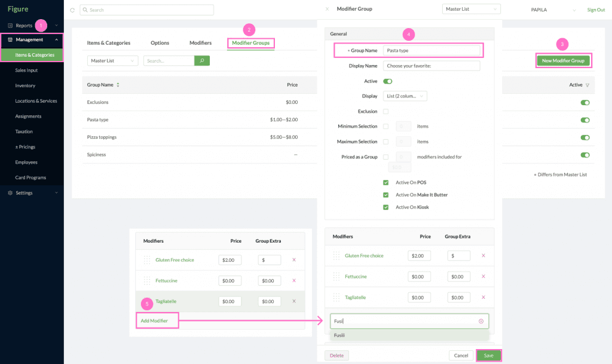Click the Active column filter icon
Screen dimensions: 612x364
[x=587, y=85]
